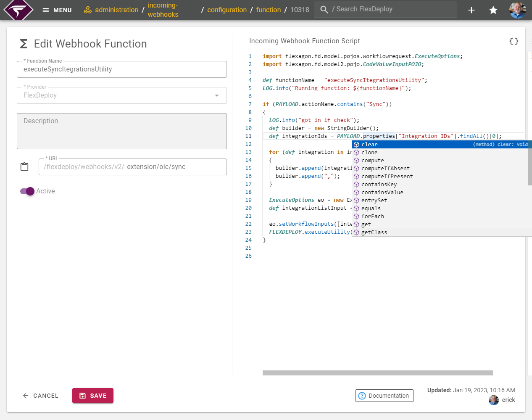The height and width of the screenshot is (420, 532).
Task: Save the webhook function
Action: [x=92, y=396]
